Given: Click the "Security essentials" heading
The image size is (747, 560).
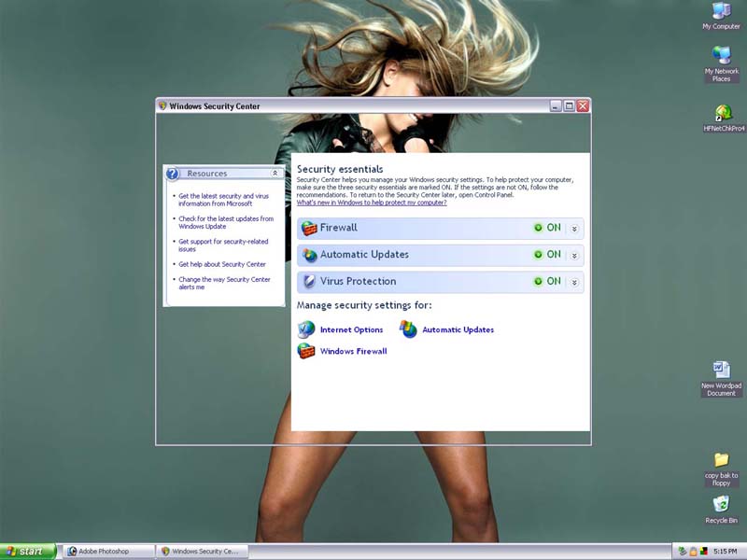Looking at the screenshot, I should coord(340,169).
